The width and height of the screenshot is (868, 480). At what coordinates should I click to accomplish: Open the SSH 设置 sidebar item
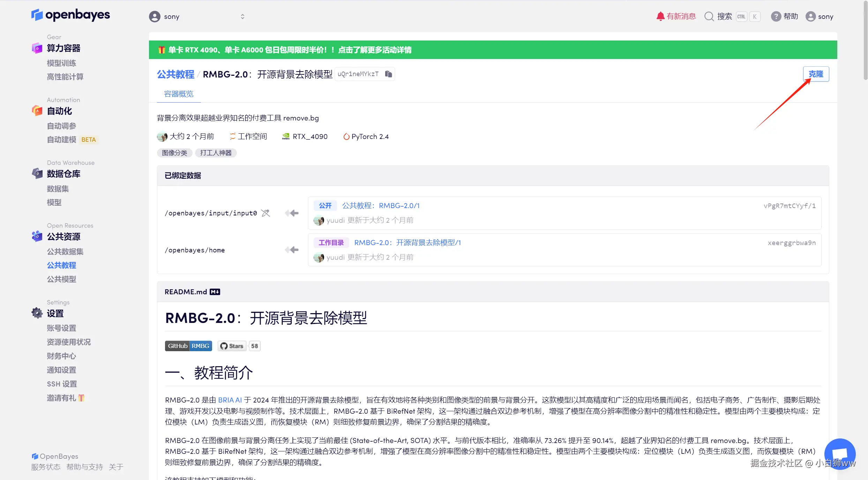point(62,384)
